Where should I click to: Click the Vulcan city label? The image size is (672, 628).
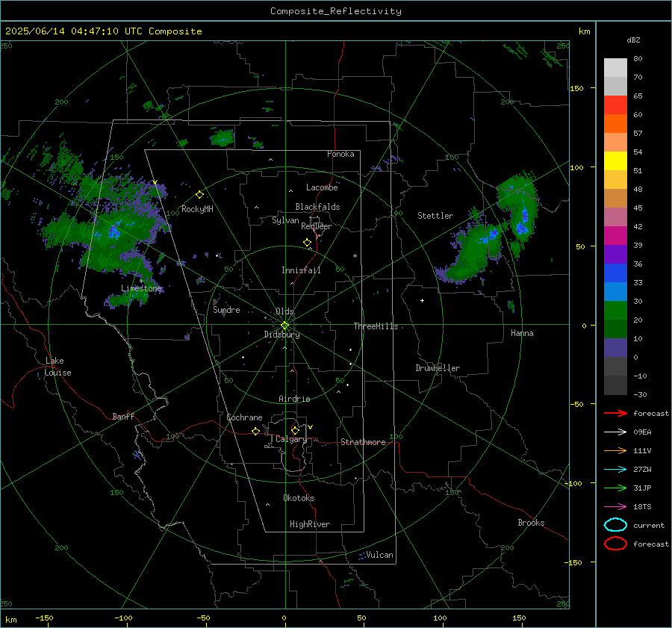coord(380,555)
